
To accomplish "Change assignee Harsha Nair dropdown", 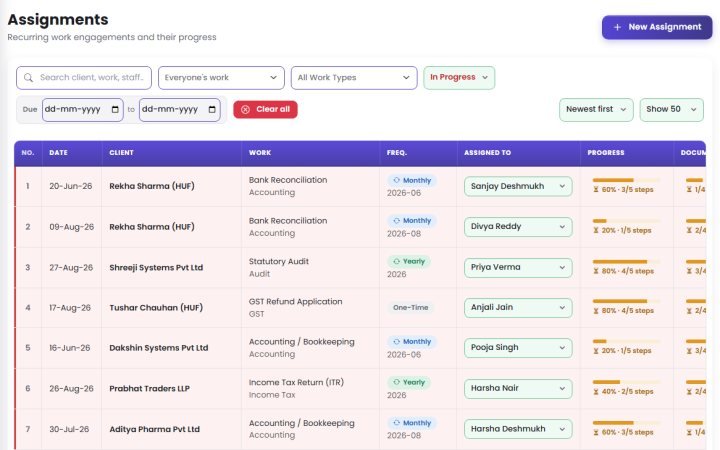I will pyautogui.click(x=518, y=388).
